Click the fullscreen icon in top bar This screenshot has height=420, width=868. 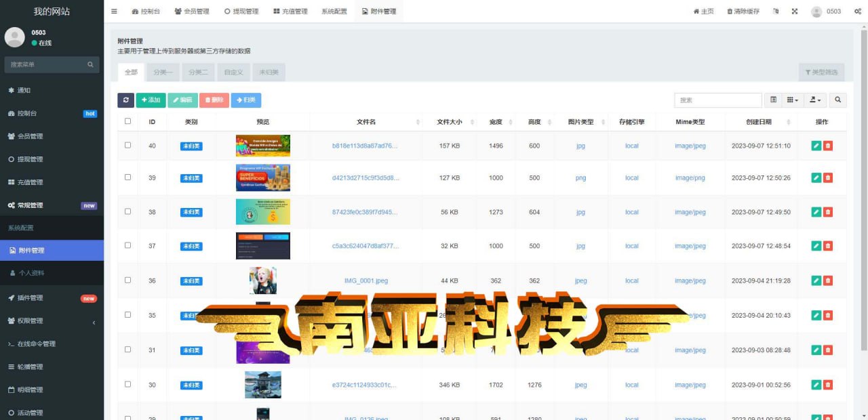pyautogui.click(x=794, y=12)
